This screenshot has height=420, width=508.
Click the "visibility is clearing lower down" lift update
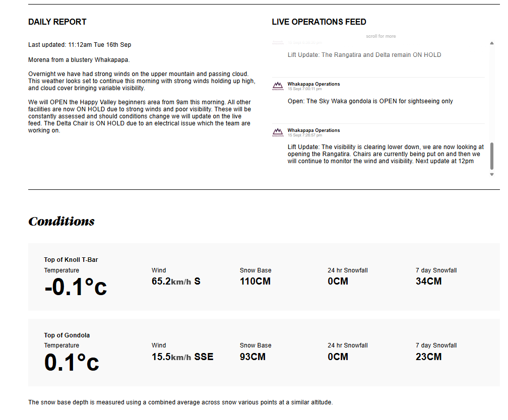pyautogui.click(x=386, y=154)
